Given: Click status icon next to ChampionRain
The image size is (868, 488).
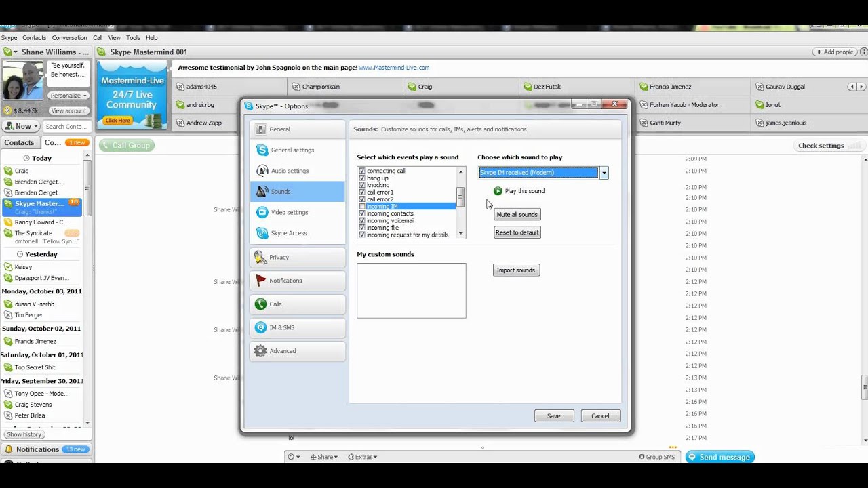Looking at the screenshot, I should tap(296, 87).
